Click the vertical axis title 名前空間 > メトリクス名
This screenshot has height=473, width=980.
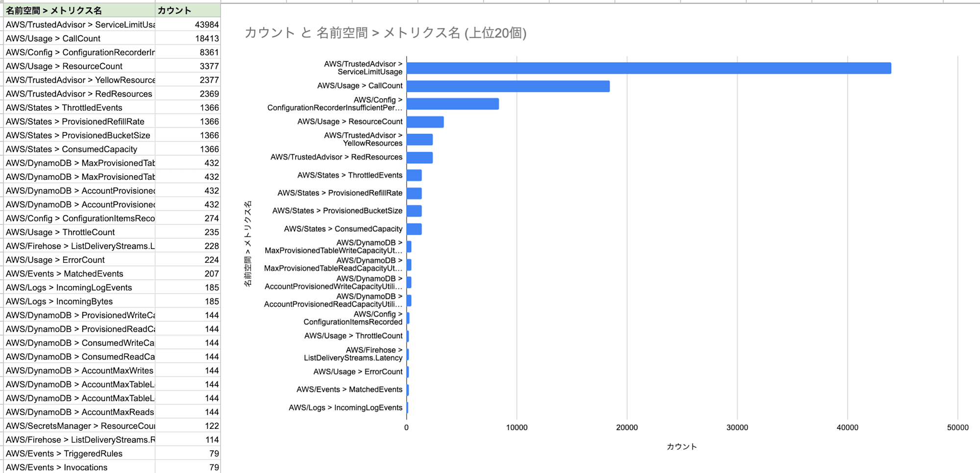click(248, 243)
